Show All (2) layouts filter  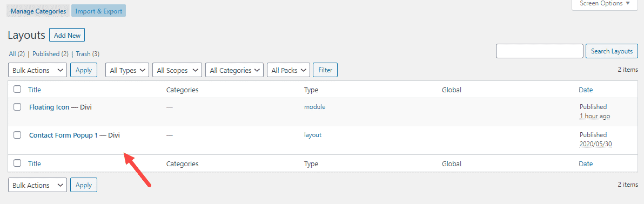pos(17,54)
